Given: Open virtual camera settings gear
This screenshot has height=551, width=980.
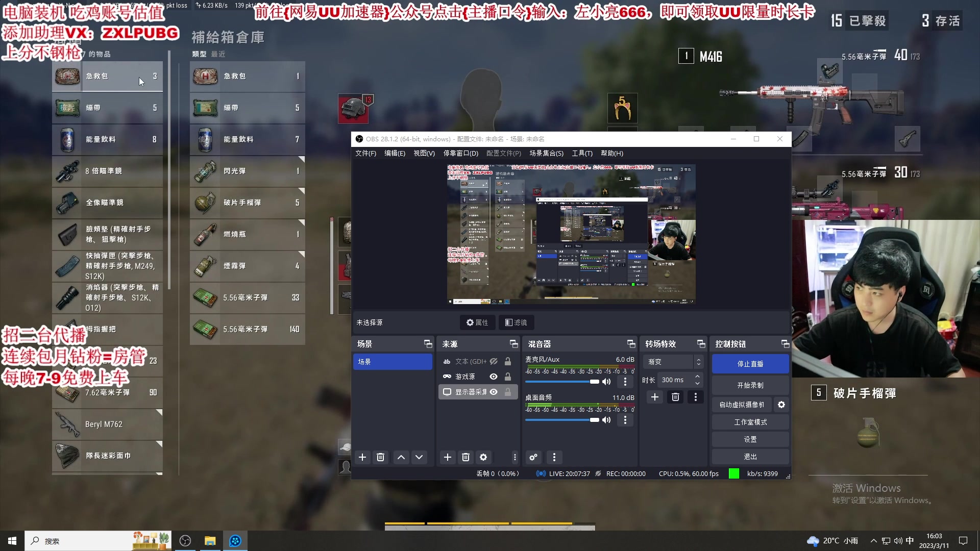Looking at the screenshot, I should click(x=781, y=405).
